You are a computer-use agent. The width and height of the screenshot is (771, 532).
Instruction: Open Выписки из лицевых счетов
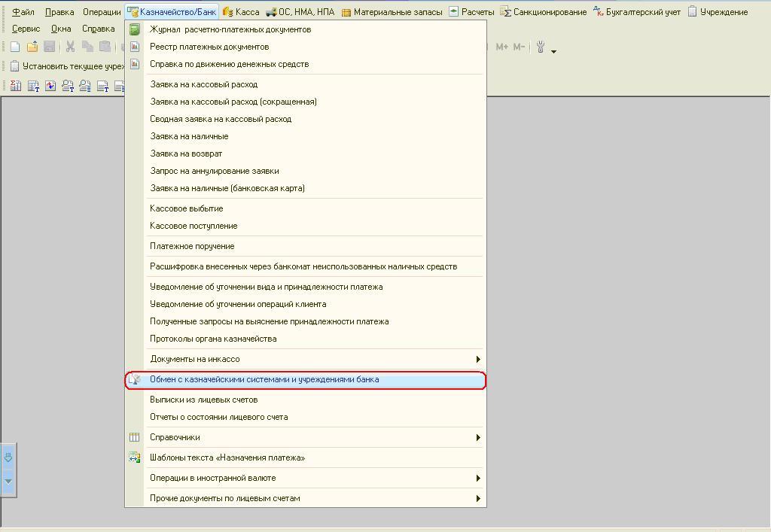tap(204, 400)
